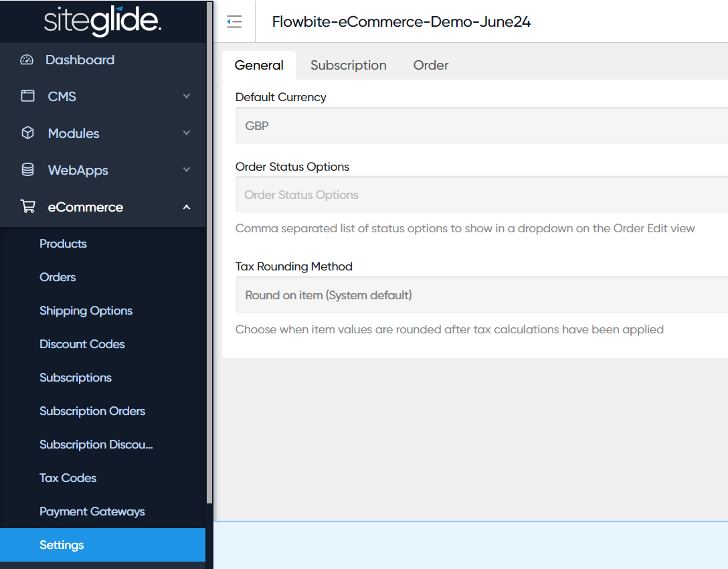
Task: Click the Dashboard gauge icon
Action: coord(27,60)
